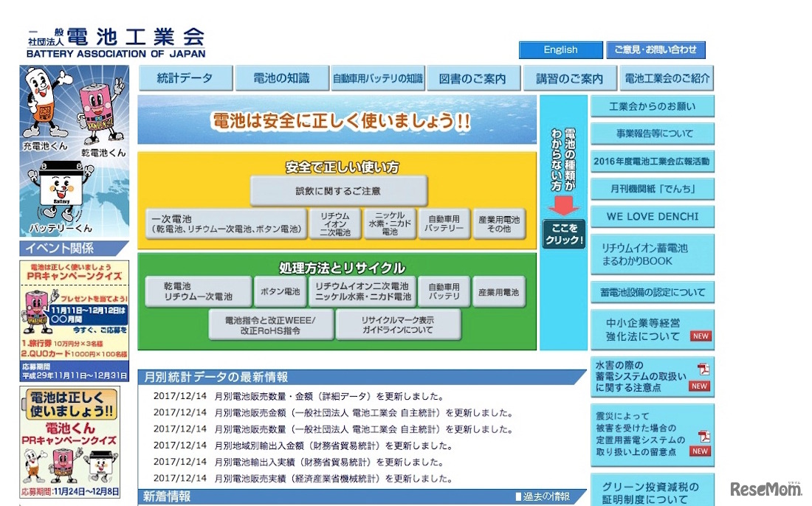Image resolution: width=812 pixels, height=506 pixels.
Task: Click the NEW badge on 中小企業等経営強化法
Action: pos(700,336)
